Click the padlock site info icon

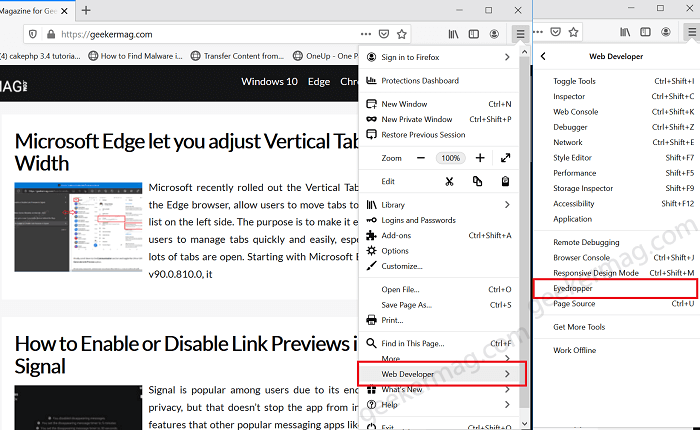tap(51, 34)
